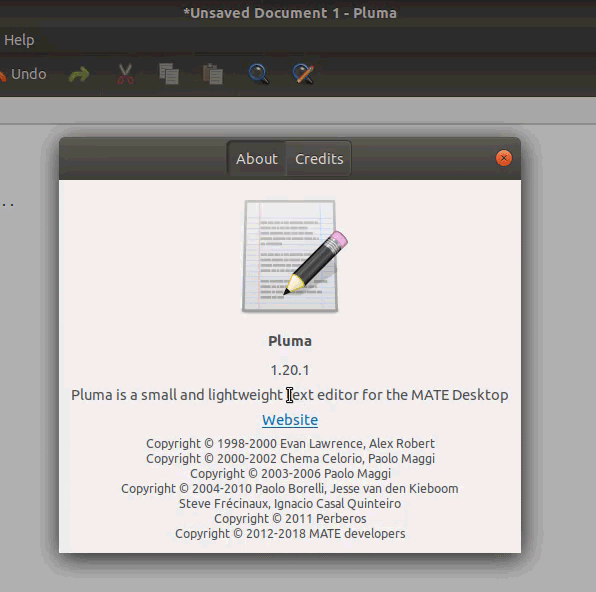Click the Cut scissors icon
The height and width of the screenshot is (592, 596).
125,74
